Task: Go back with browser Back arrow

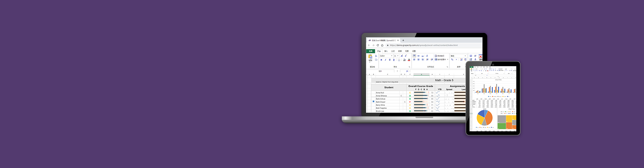Action: pyautogui.click(x=369, y=45)
